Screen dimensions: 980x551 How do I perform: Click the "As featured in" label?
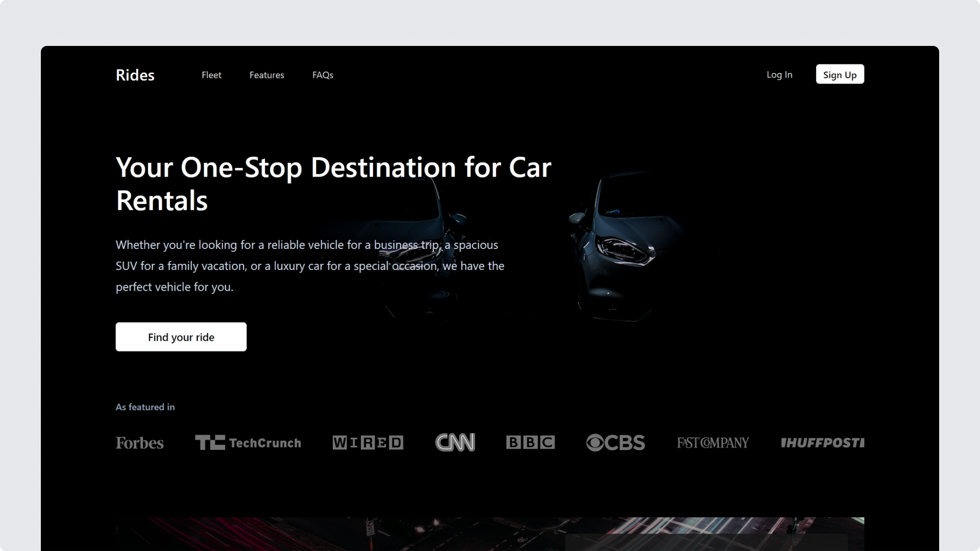(x=145, y=407)
